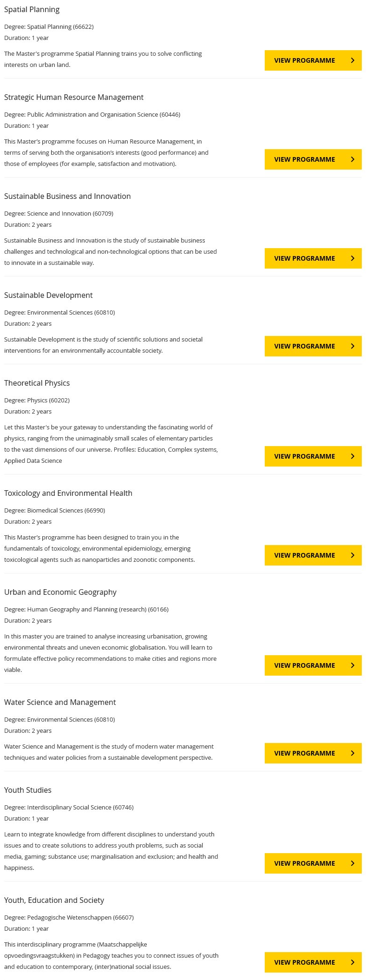Click chevron icon for Theoretical Physics programme

coord(353,456)
